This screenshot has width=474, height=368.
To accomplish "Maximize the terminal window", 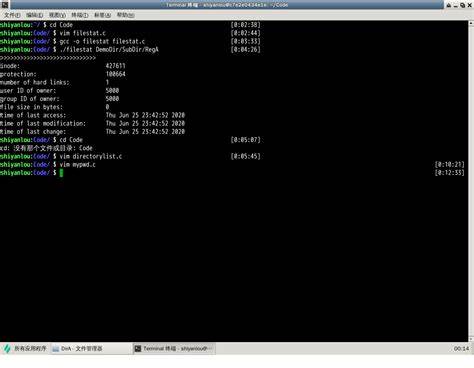I will 462,5.
